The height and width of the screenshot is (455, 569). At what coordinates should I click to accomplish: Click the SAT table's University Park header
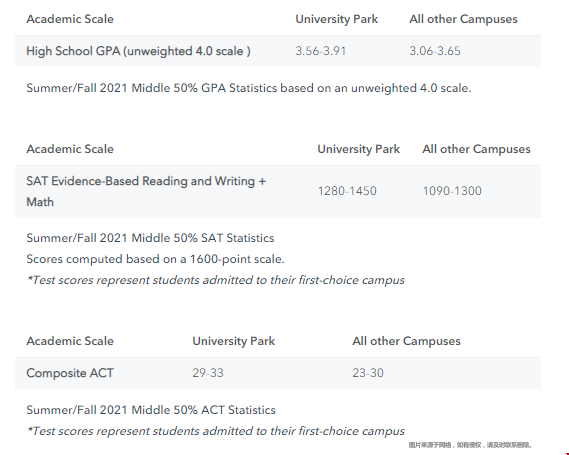tap(359, 149)
